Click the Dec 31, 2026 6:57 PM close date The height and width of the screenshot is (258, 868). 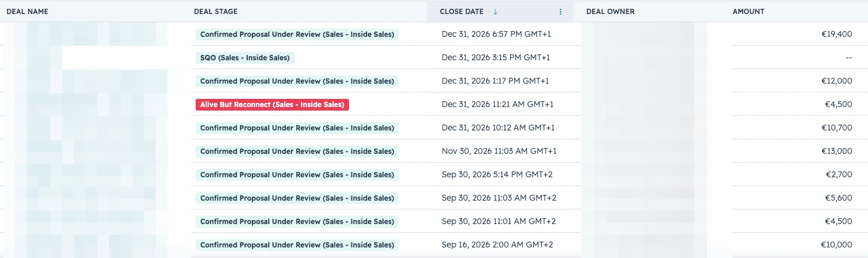tap(496, 35)
